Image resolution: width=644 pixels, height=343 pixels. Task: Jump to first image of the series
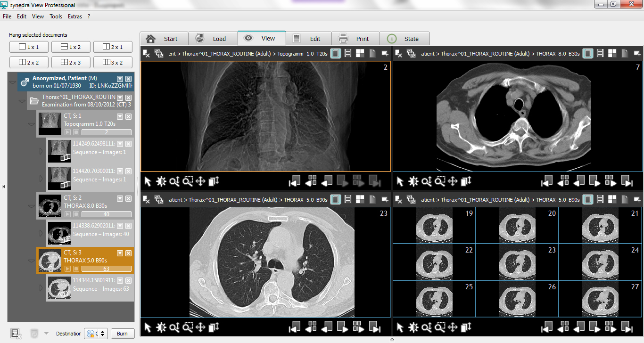295,181
